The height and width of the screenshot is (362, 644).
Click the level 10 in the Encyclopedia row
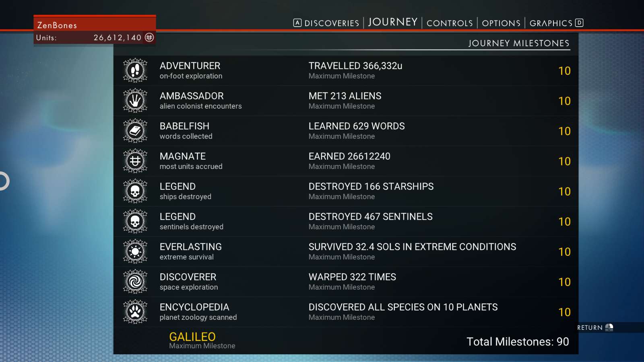[x=564, y=312]
